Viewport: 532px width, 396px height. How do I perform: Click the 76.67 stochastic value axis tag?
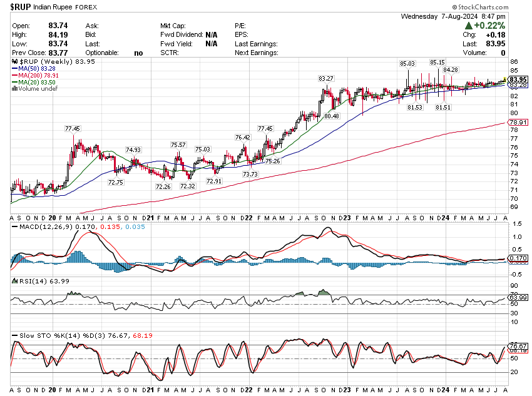(516, 346)
